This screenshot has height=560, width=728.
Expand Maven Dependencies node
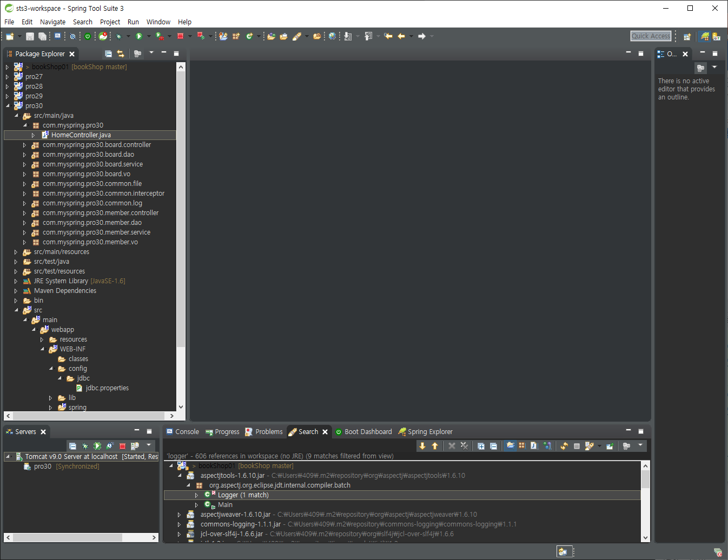16,291
